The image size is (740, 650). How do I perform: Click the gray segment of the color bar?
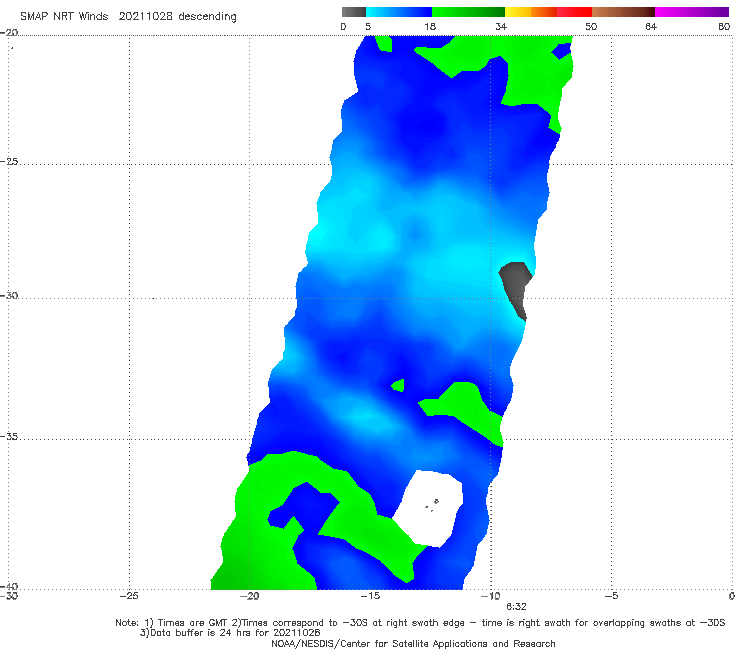354,12
